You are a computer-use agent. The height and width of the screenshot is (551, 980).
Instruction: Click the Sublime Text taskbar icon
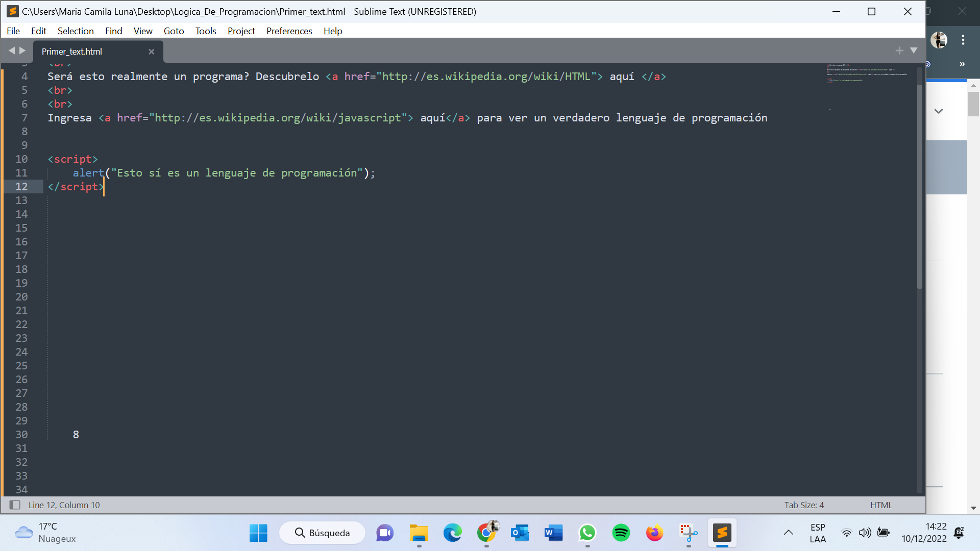pos(722,533)
